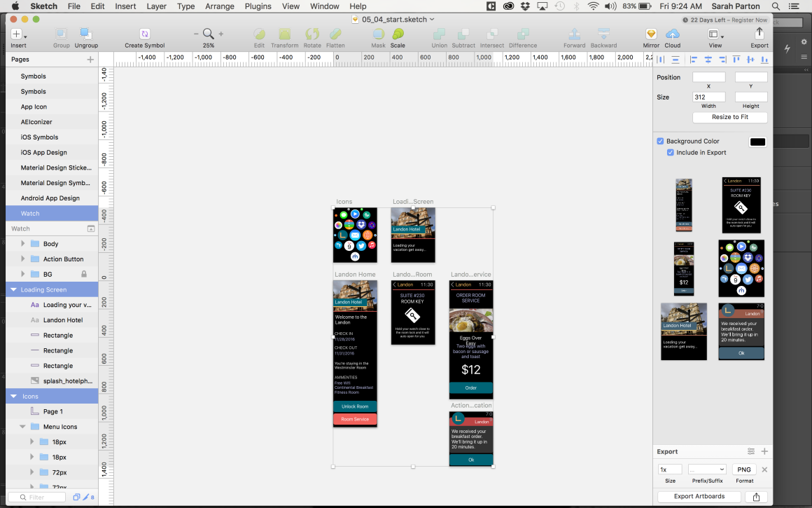
Task: Collapse the Loading Screen artboard
Action: 13,290
